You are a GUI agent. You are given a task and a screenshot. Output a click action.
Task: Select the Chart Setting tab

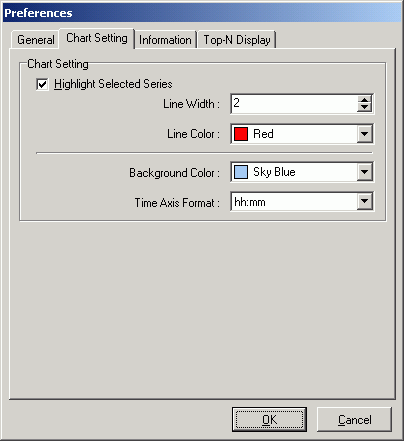point(97,38)
